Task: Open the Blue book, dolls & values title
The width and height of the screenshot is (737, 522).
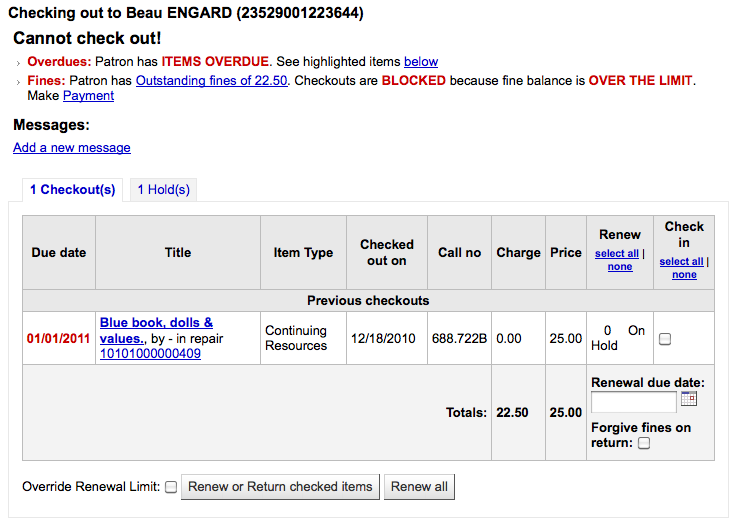Action: (x=156, y=330)
